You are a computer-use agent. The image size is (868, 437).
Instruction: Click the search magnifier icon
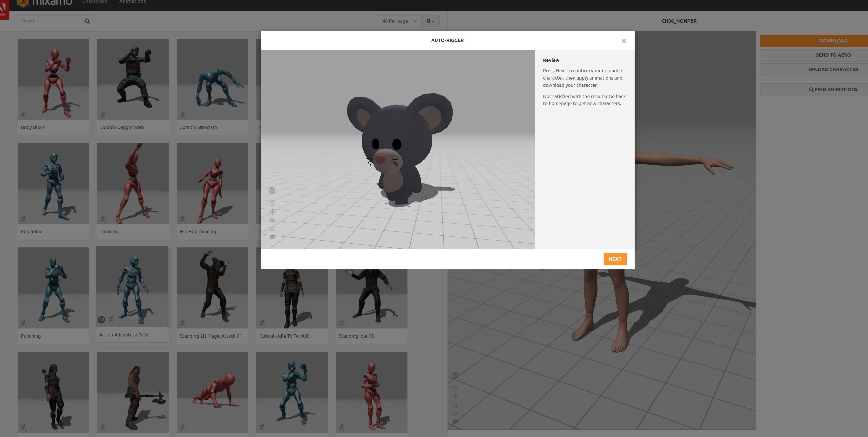click(87, 21)
